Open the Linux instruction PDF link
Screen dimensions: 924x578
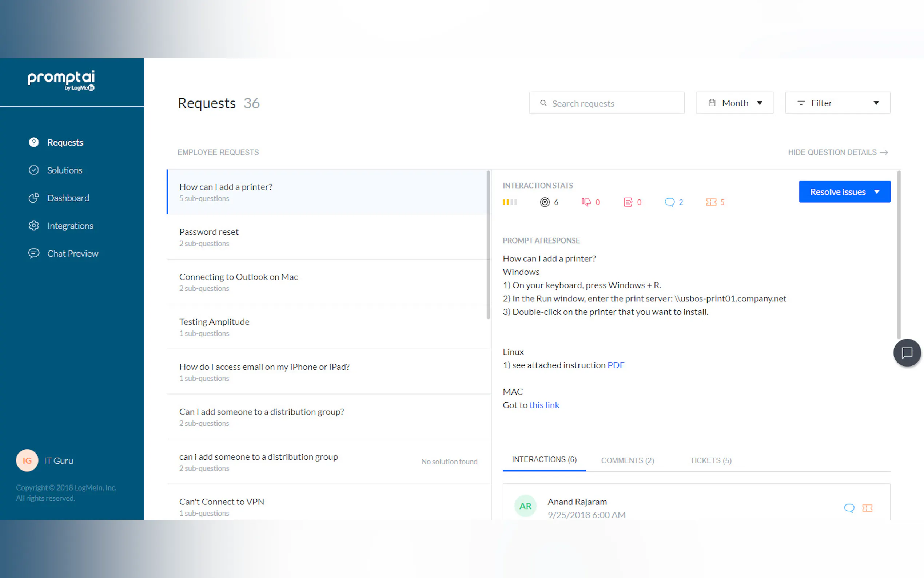tap(616, 365)
